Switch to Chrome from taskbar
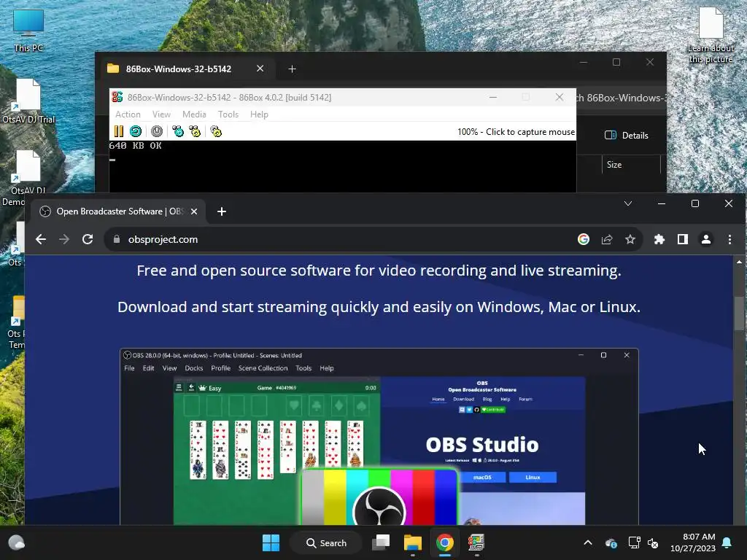The width and height of the screenshot is (747, 560). [x=444, y=542]
